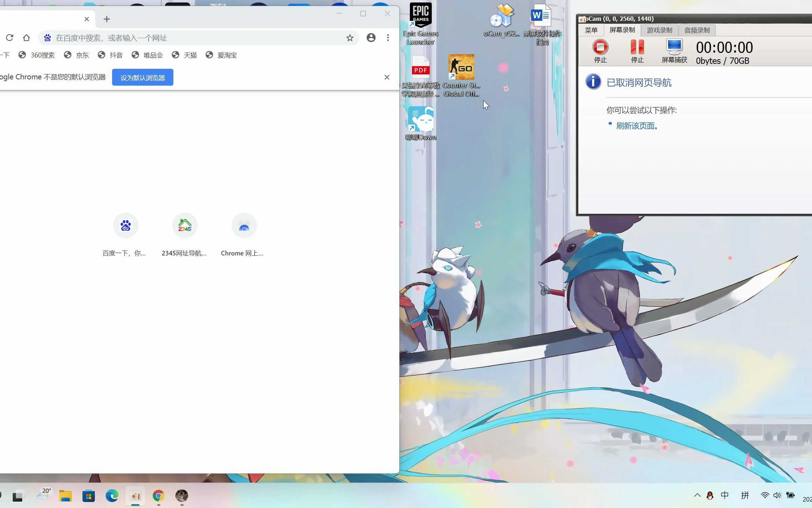Open the 天猫 bookmark
Image resolution: width=812 pixels, height=508 pixels.
point(184,55)
